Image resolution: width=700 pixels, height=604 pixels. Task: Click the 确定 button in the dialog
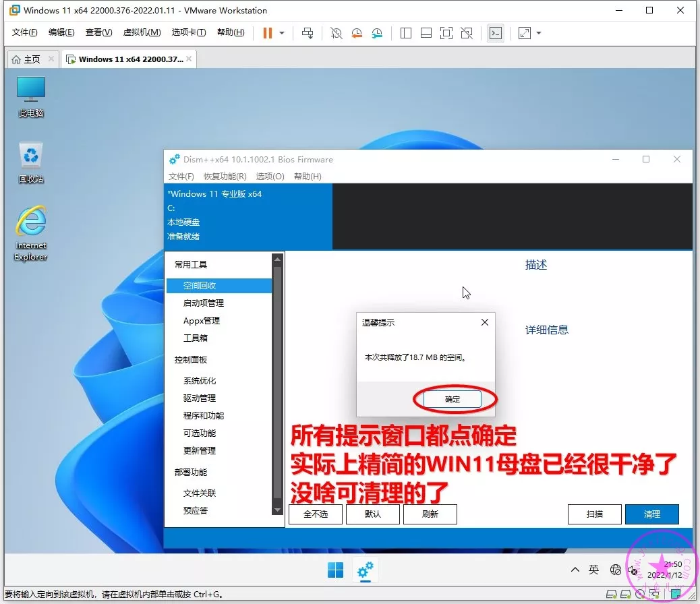click(453, 399)
